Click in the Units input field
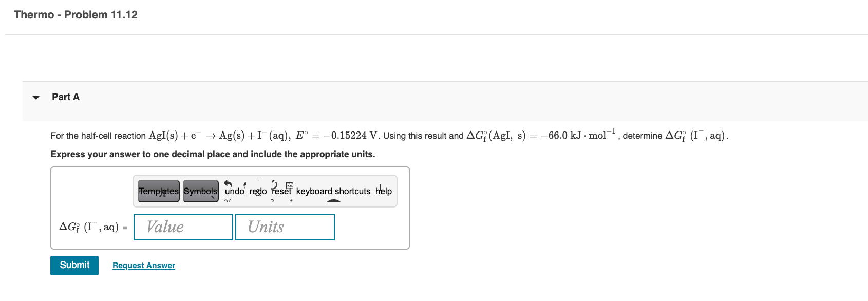This screenshot has height=301, width=868. click(285, 227)
